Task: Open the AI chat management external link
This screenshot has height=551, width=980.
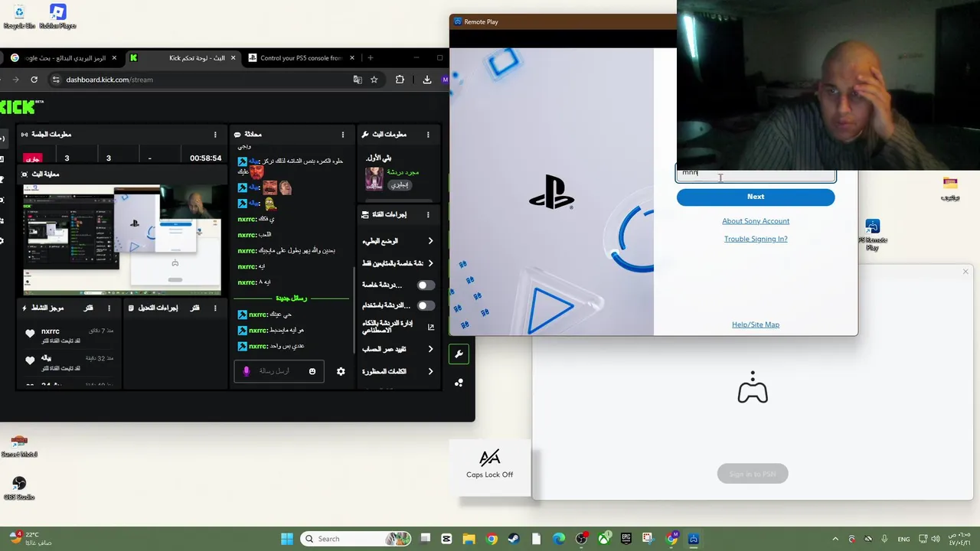Action: 430,327
